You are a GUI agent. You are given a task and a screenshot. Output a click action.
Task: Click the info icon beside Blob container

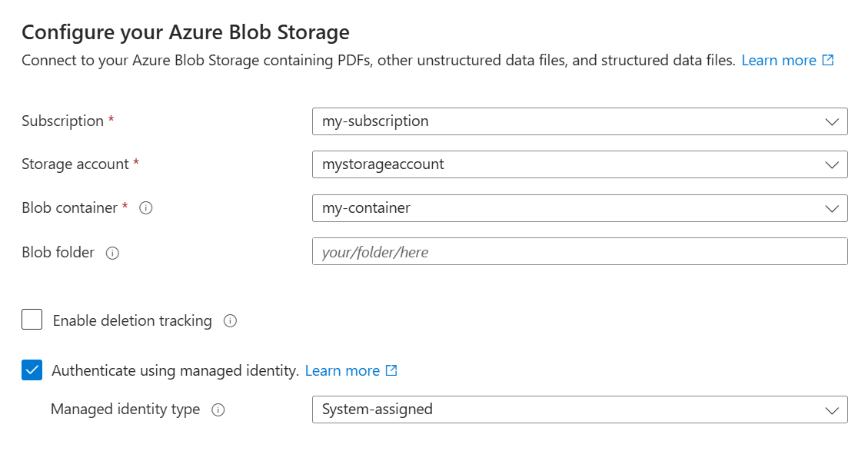point(146,208)
